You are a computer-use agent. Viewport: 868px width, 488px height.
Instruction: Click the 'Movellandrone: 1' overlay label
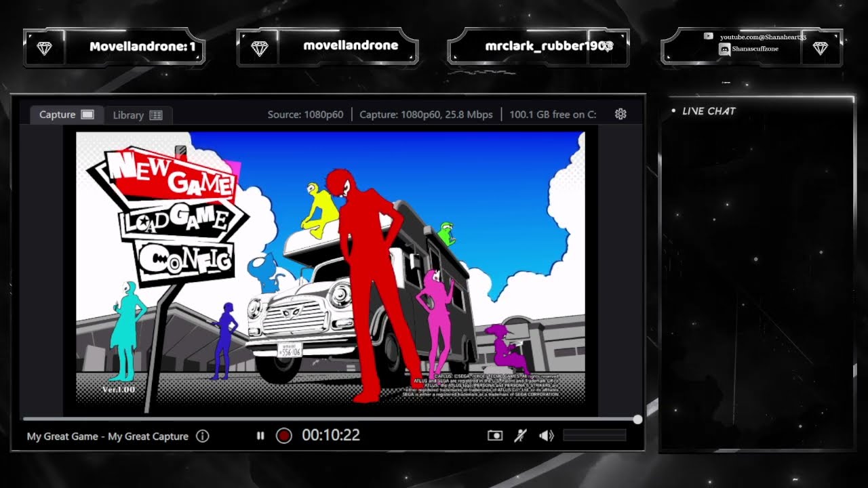[x=142, y=47]
